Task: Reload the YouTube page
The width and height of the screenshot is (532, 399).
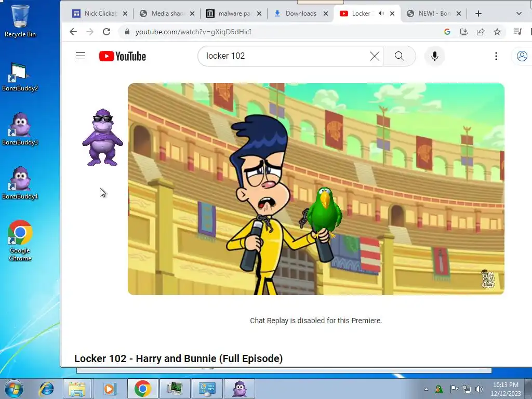Action: click(107, 32)
